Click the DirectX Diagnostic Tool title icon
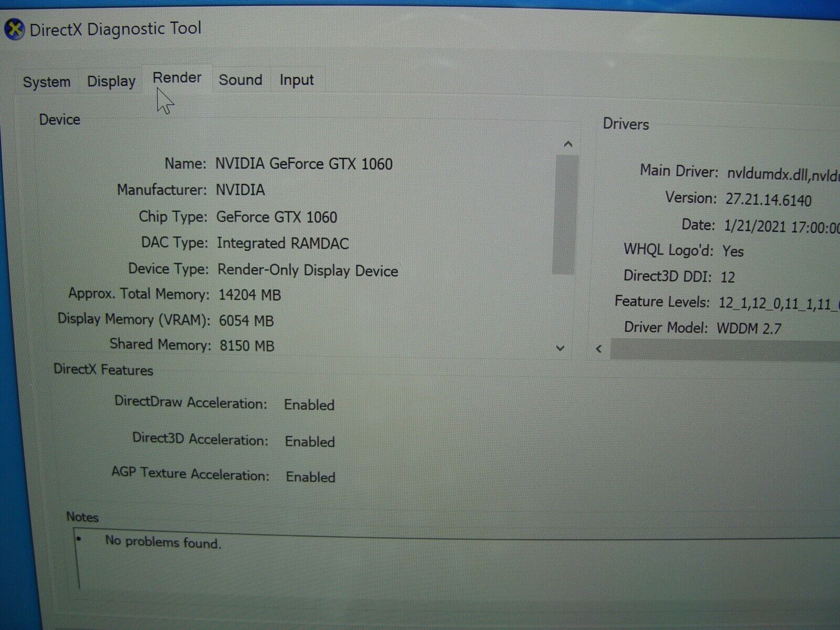This screenshot has height=630, width=840. coord(14,29)
